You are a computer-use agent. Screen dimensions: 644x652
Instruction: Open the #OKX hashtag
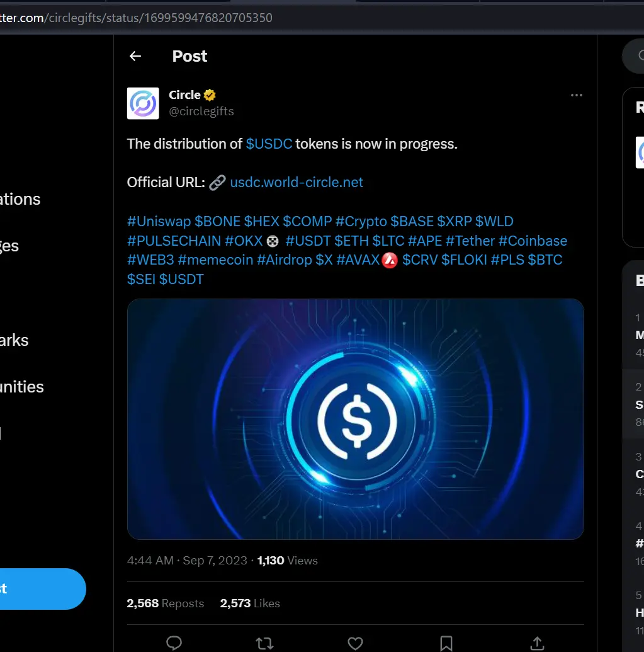tap(244, 241)
